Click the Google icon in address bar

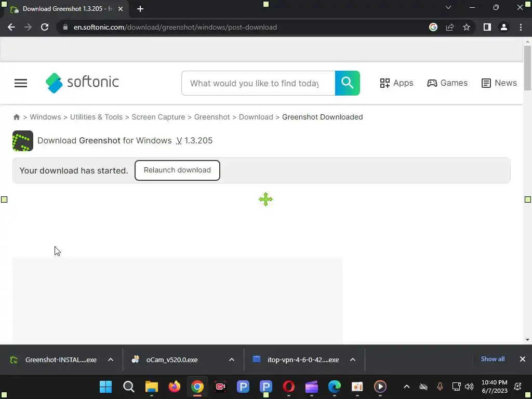(433, 27)
